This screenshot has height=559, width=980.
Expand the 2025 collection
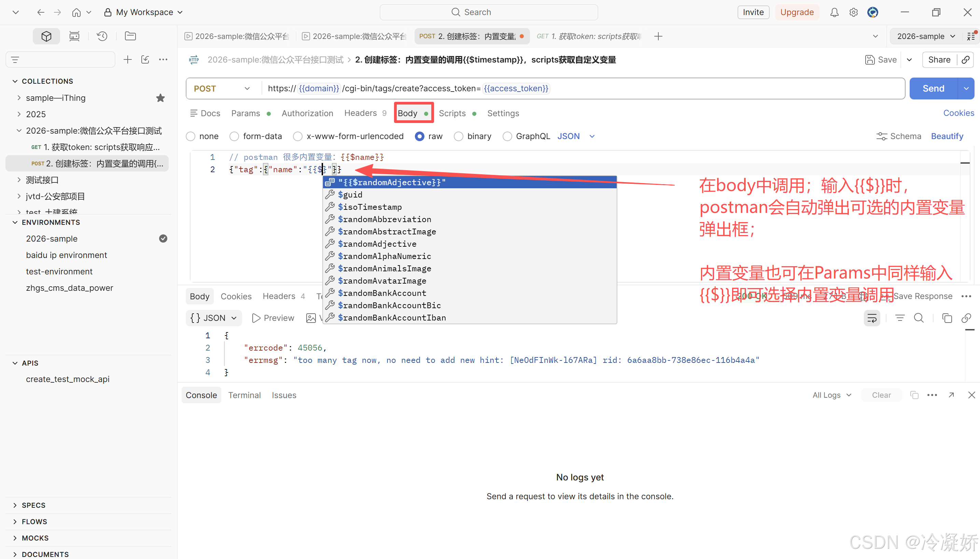(19, 114)
